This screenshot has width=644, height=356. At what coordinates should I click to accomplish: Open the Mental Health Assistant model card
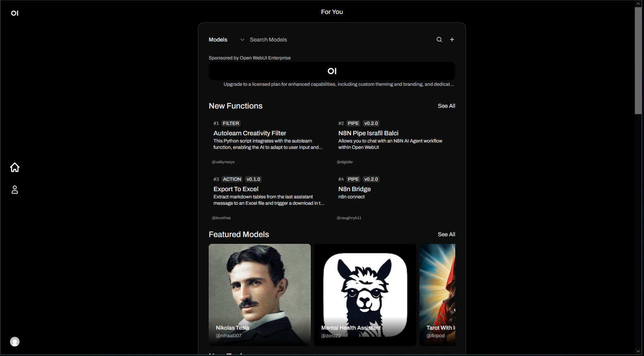[365, 295]
